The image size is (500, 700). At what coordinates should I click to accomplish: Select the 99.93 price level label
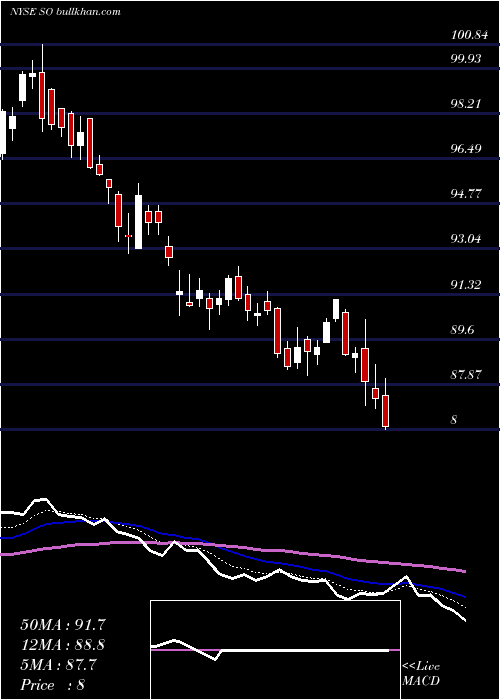466,58
